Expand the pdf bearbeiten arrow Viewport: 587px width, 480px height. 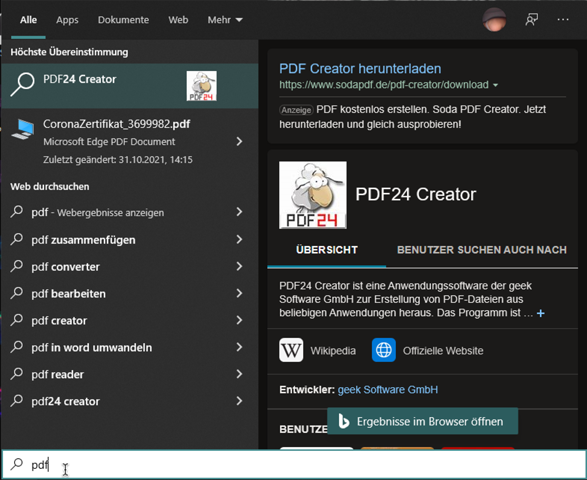coord(239,293)
